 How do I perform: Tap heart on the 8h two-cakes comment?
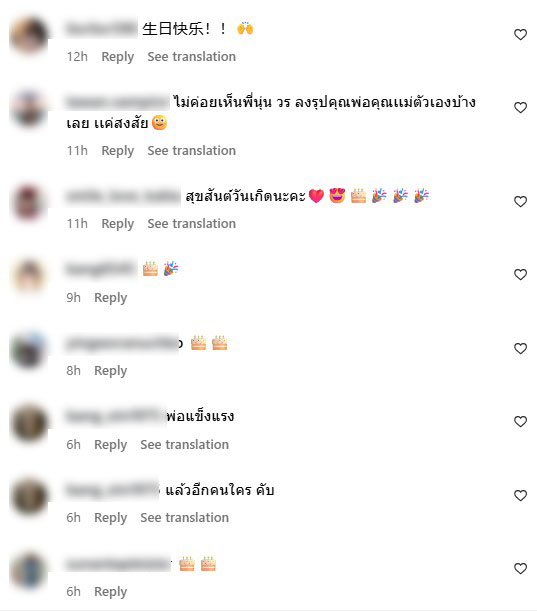[x=520, y=348]
